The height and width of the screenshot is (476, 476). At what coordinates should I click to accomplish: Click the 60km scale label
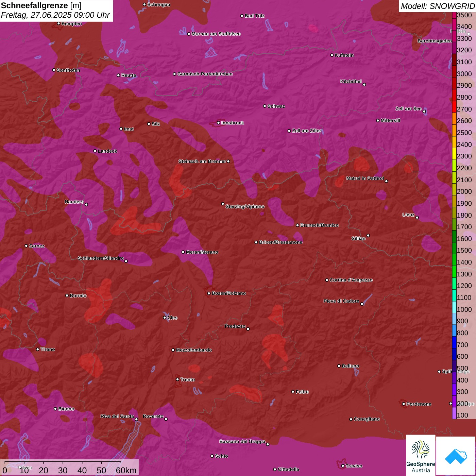[x=126, y=470]
